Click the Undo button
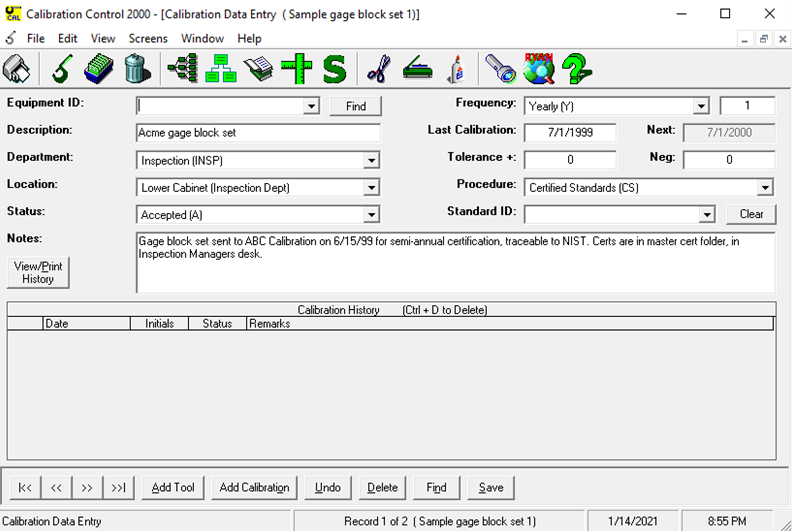Image resolution: width=792 pixels, height=531 pixels. click(328, 488)
